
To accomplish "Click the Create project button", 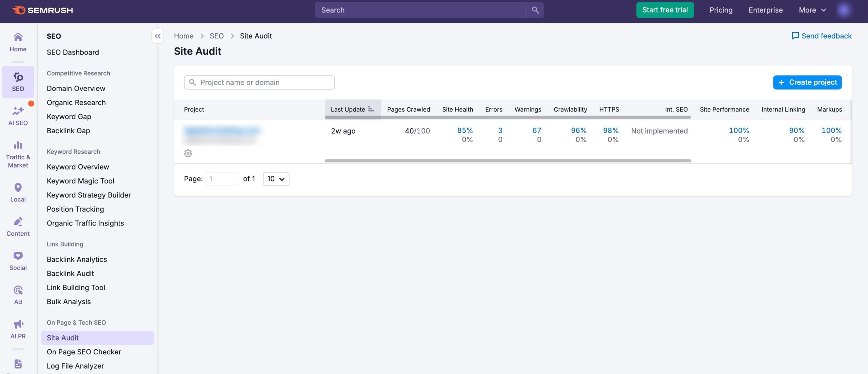I will click(807, 82).
